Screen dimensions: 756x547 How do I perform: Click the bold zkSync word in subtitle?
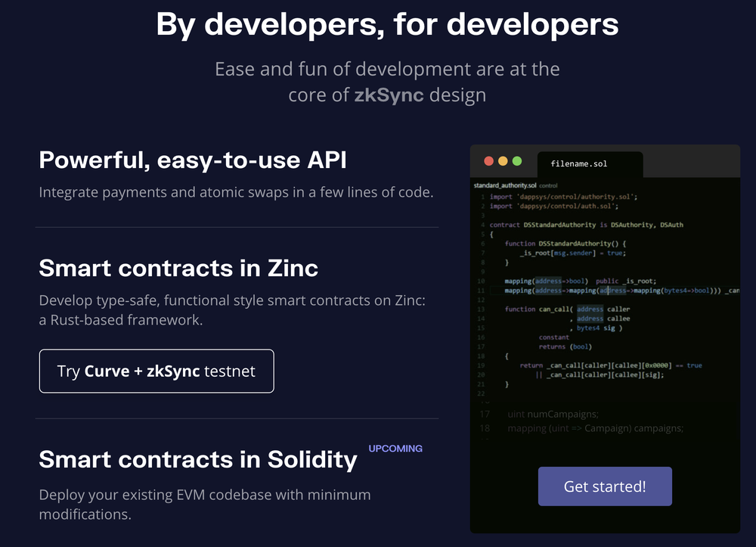389,95
